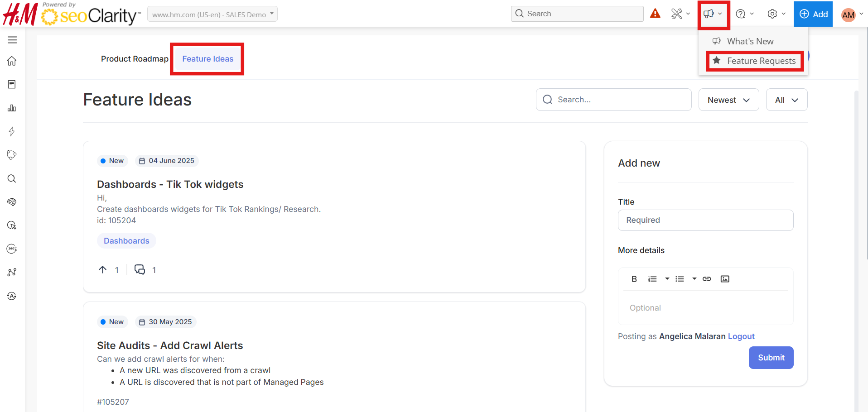Click the Home icon in sidebar
This screenshot has width=868, height=412.
(x=12, y=61)
